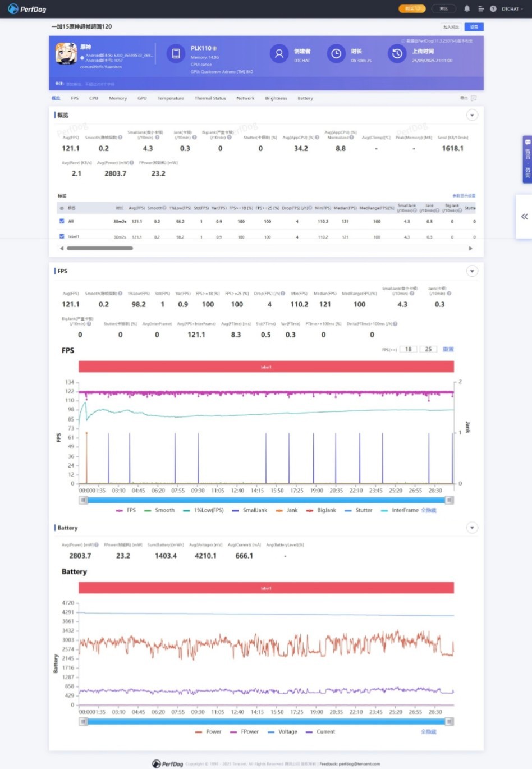This screenshot has width=532, height=769.
Task: Click the label1 bar above Battery chart
Action: [266, 588]
